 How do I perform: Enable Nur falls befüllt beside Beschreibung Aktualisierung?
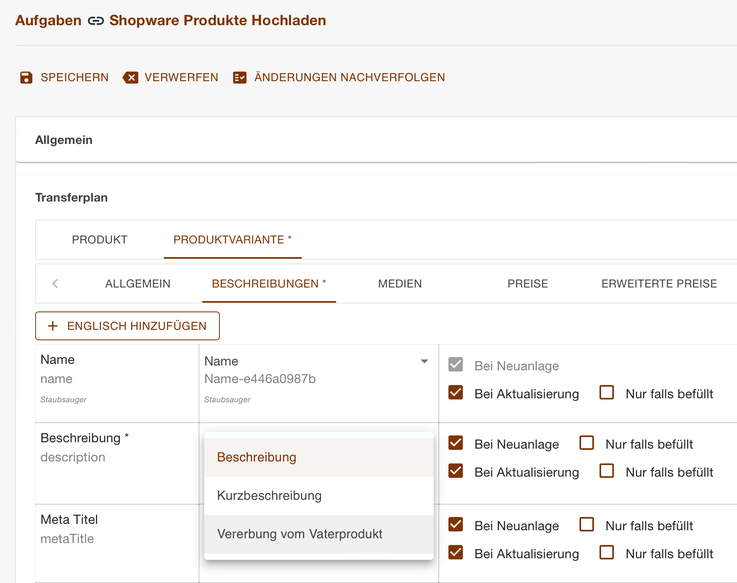pos(607,471)
